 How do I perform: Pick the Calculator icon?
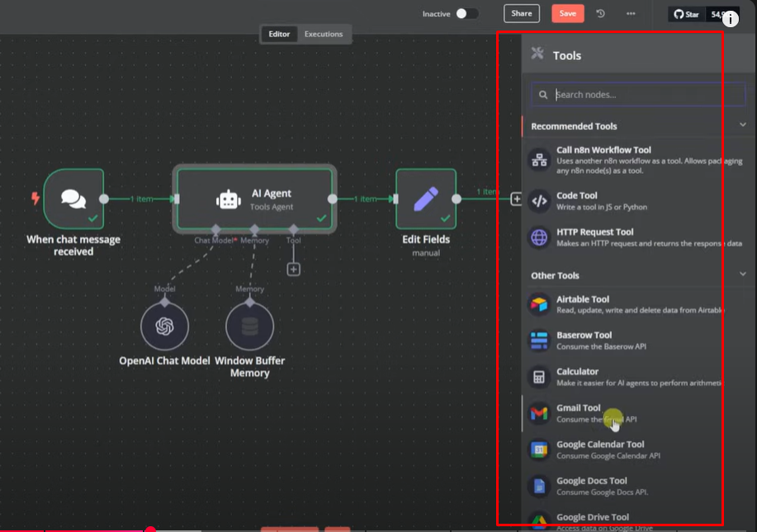539,377
